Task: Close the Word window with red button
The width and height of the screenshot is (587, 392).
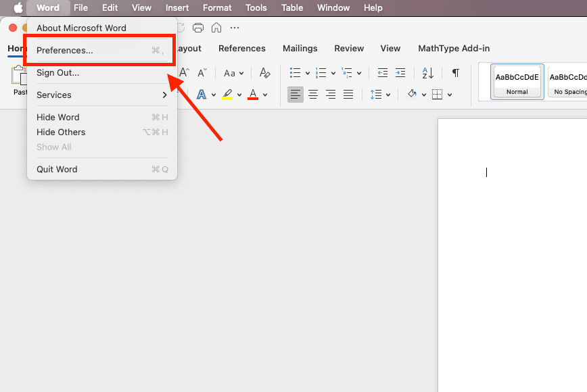Action: click(13, 28)
